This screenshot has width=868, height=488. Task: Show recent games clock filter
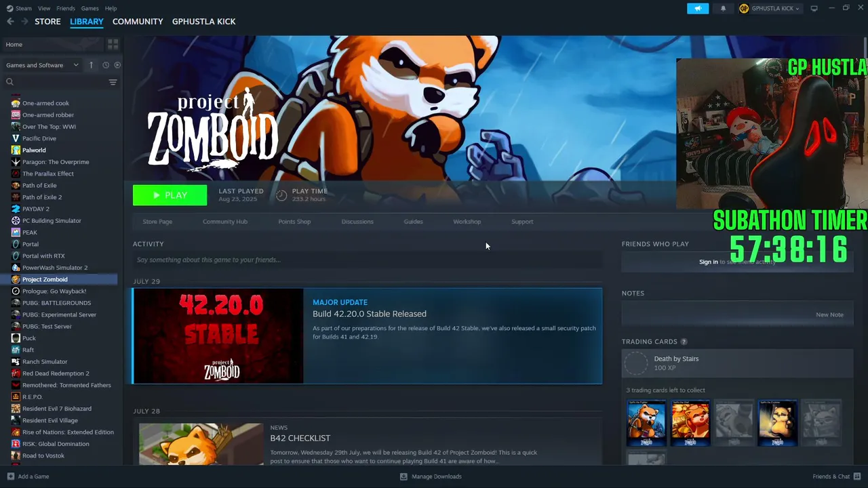point(106,65)
